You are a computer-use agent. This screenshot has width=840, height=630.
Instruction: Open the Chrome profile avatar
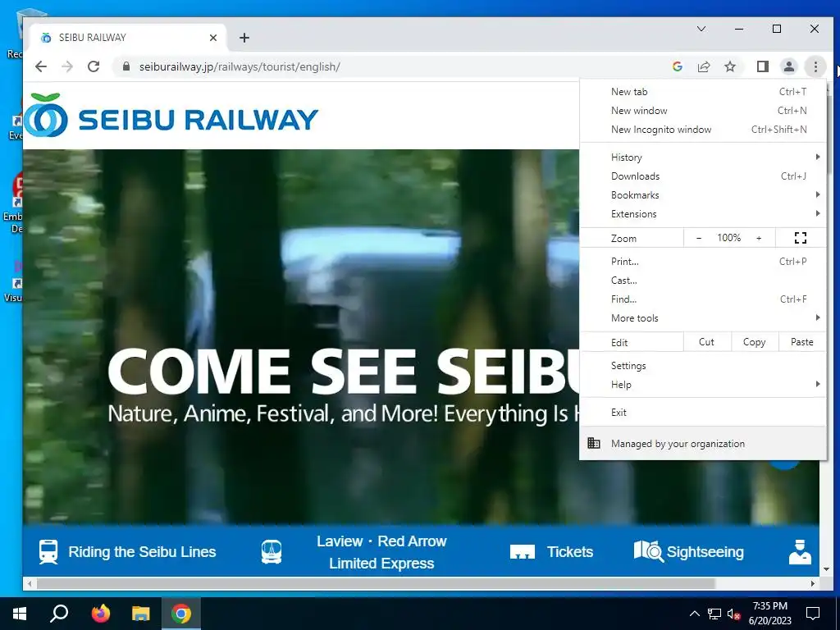pyautogui.click(x=788, y=66)
